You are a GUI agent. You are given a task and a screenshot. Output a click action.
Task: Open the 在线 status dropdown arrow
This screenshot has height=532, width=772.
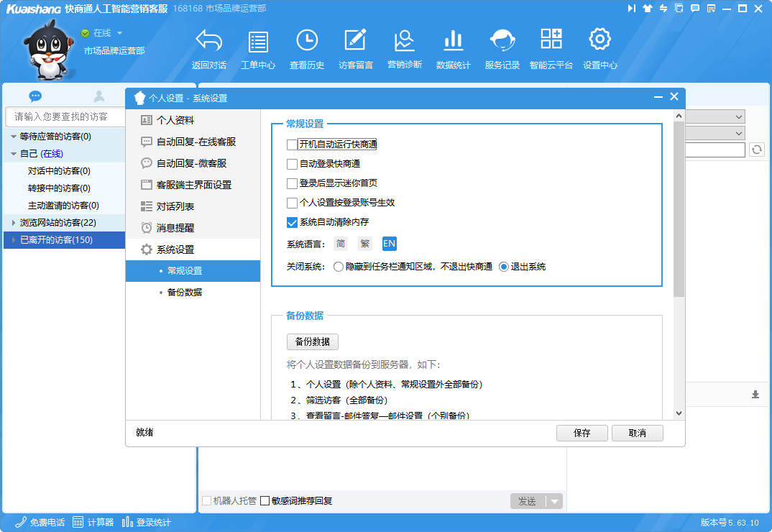119,33
